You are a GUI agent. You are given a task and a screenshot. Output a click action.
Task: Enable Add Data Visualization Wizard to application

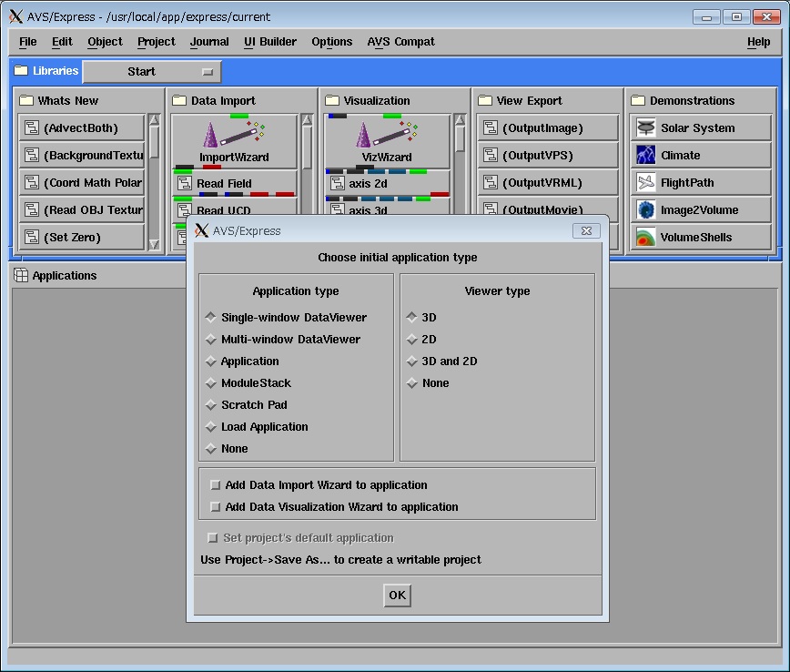216,507
